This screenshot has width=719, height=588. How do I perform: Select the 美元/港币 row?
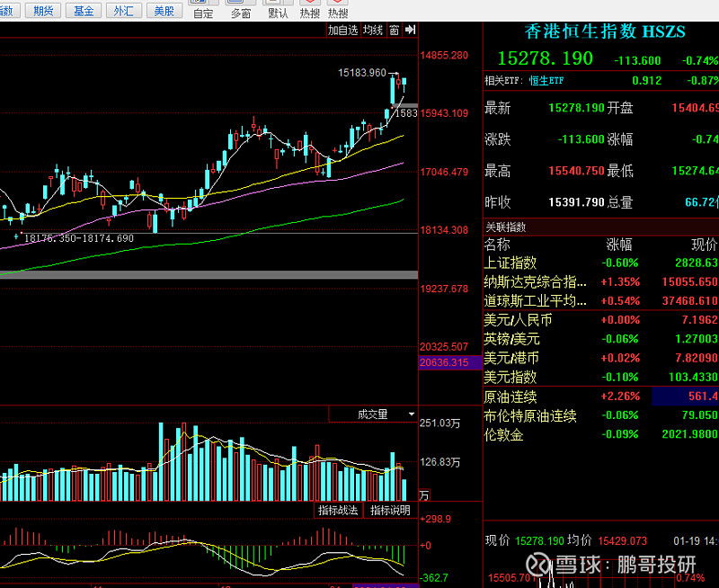[x=600, y=358]
